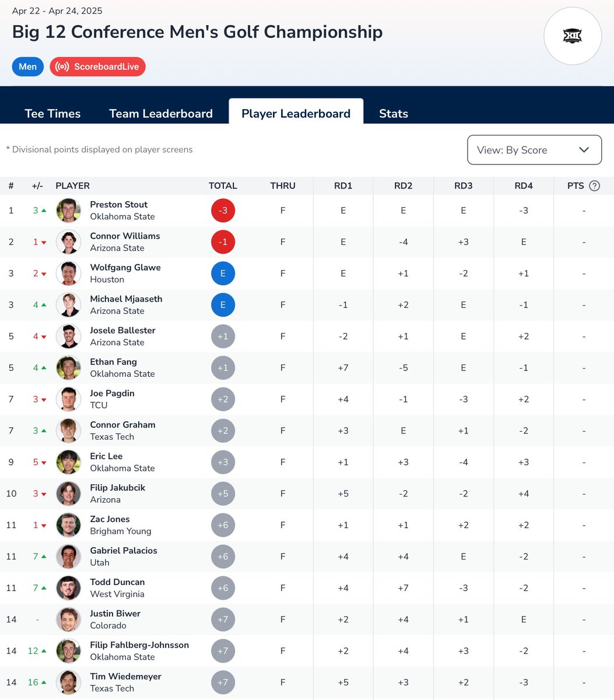Click Filip Jakubcik's avatar photo
This screenshot has width=614, height=700.
(68, 494)
